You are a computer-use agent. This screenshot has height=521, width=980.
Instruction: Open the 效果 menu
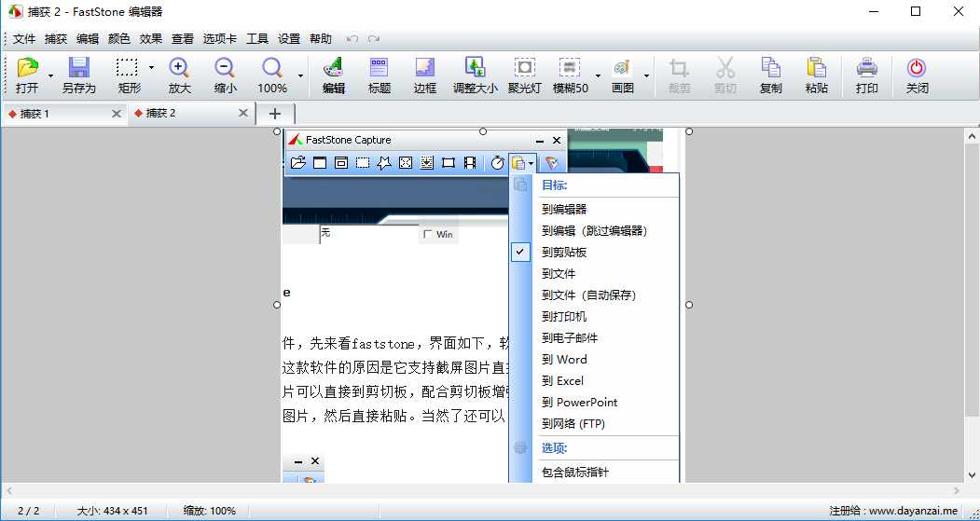pyautogui.click(x=150, y=38)
